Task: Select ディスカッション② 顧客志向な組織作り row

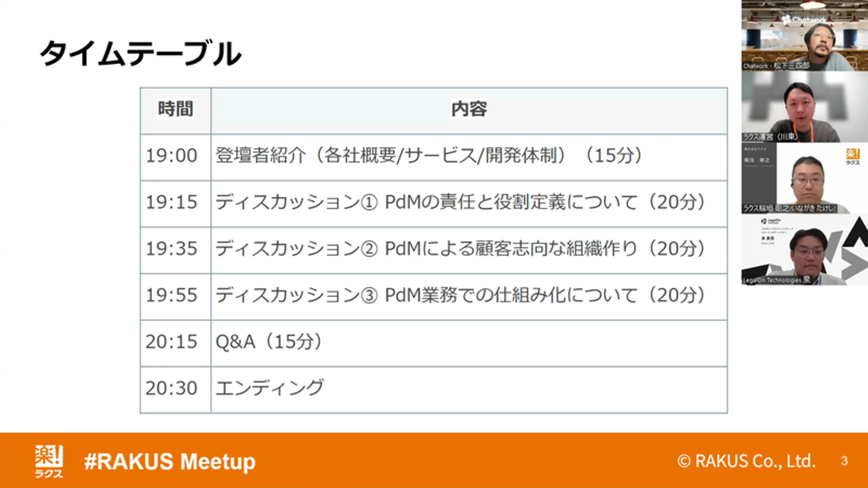Action: click(461, 249)
